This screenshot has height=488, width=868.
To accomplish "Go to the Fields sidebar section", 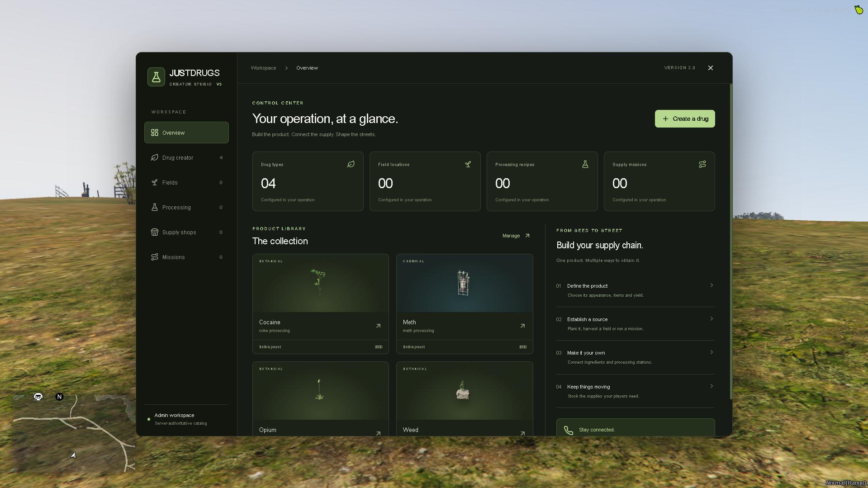I will 186,182.
